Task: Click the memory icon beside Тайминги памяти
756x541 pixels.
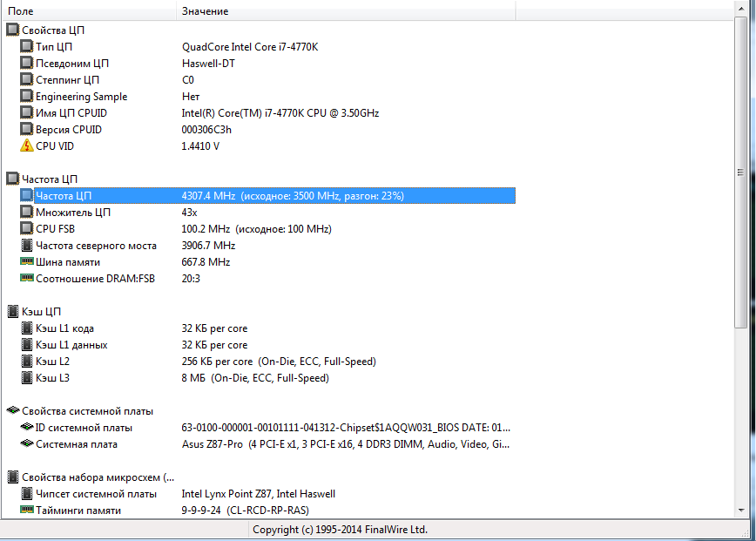Action: point(26,509)
